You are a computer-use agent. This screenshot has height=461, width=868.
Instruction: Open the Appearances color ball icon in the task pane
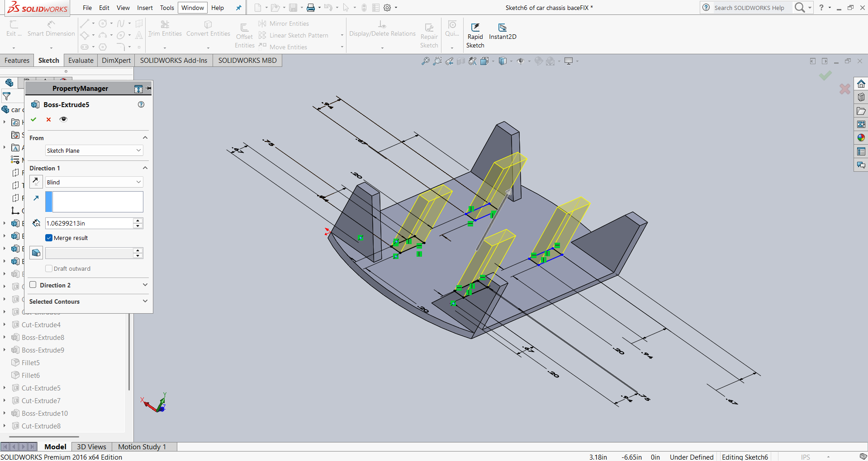pyautogui.click(x=861, y=138)
